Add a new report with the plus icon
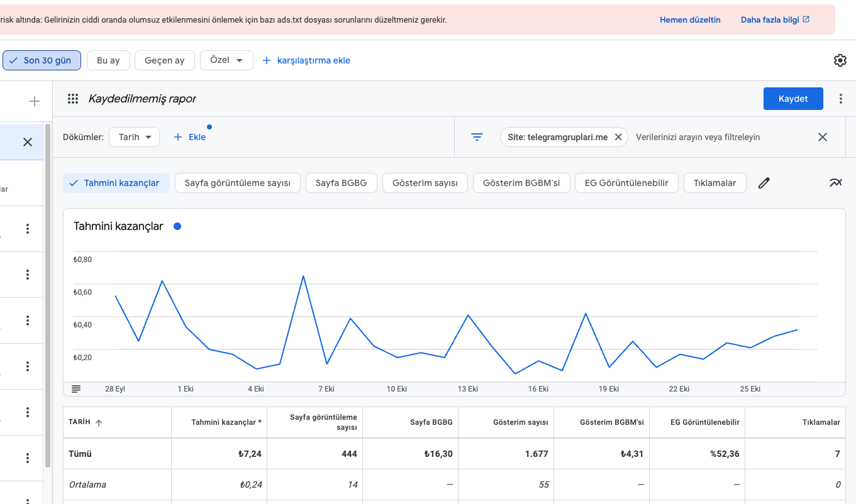Image resolution: width=856 pixels, height=504 pixels. 35,101
